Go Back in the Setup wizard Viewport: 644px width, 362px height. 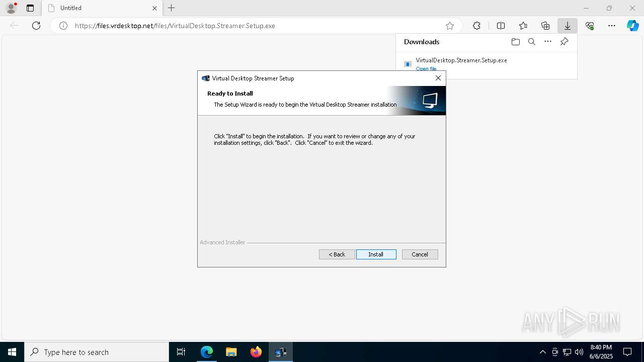point(337,254)
